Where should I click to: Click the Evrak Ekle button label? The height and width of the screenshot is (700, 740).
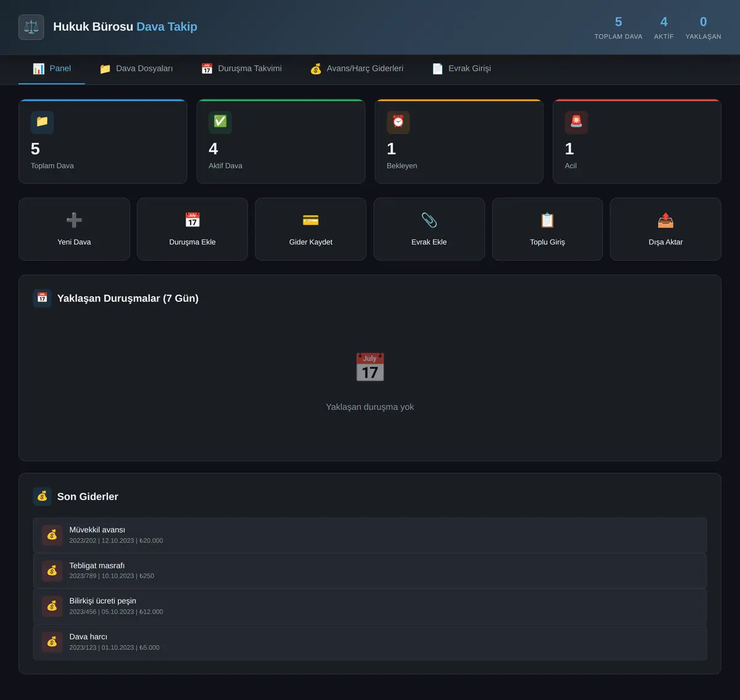(429, 242)
